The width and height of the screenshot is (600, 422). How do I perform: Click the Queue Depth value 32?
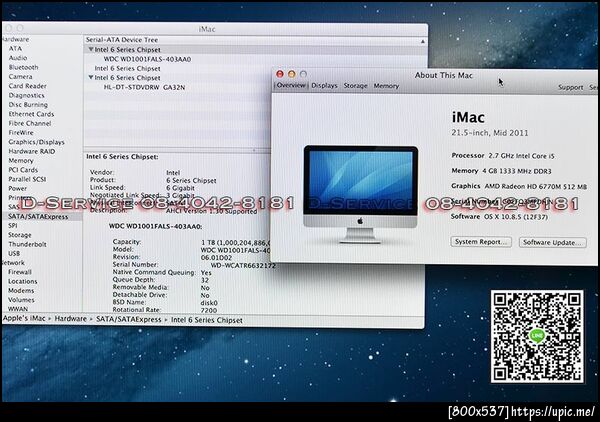pyautogui.click(x=205, y=280)
